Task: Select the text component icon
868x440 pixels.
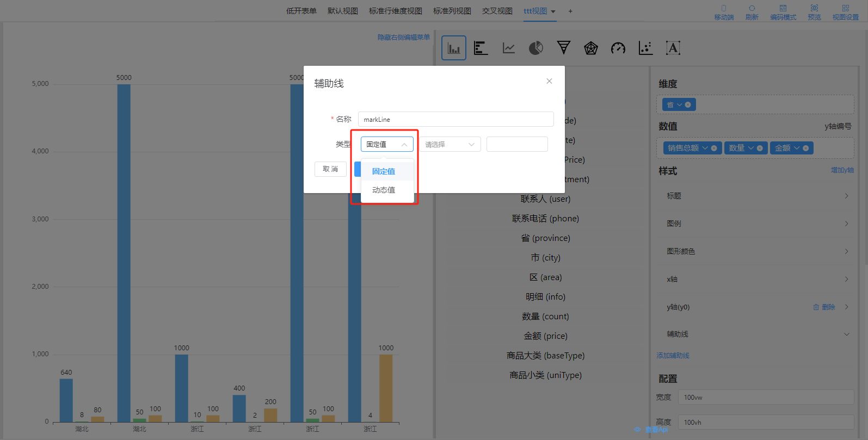Action: point(673,48)
